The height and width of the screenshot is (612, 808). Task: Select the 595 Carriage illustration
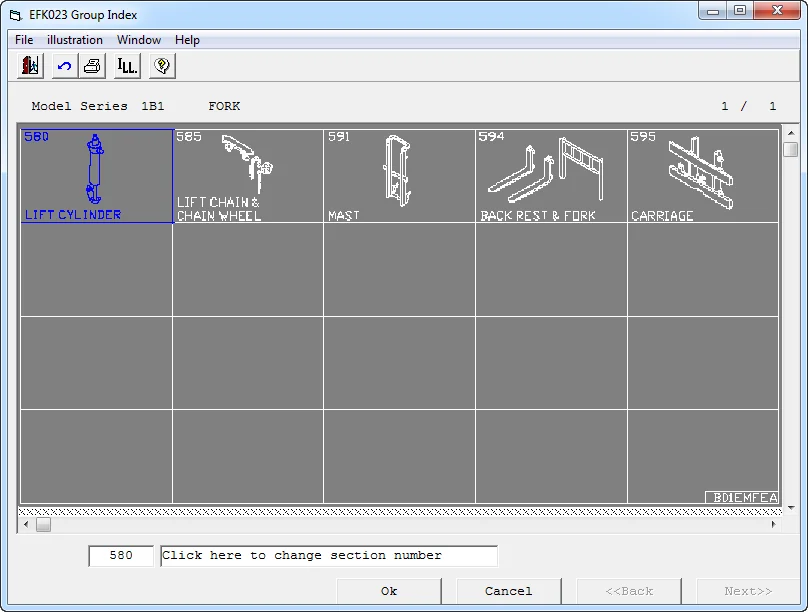702,176
